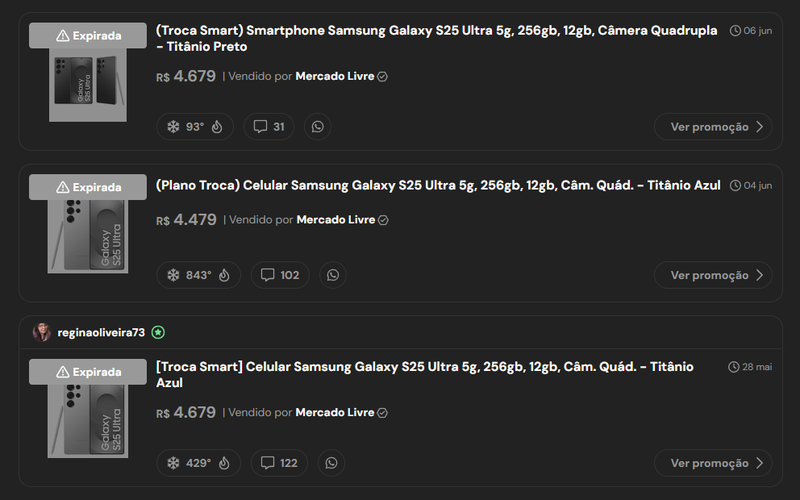Vote hot on the 843° deal

pyautogui.click(x=224, y=275)
